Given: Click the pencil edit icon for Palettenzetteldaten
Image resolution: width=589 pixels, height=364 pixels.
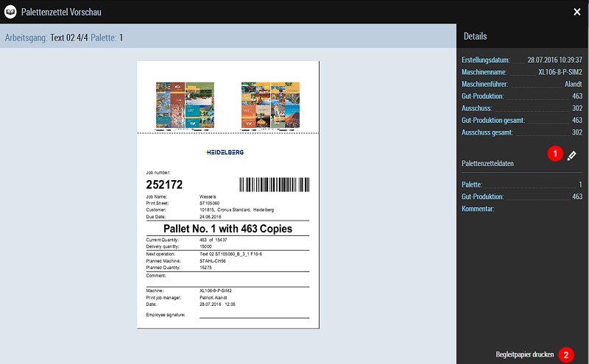Looking at the screenshot, I should coord(572,154).
